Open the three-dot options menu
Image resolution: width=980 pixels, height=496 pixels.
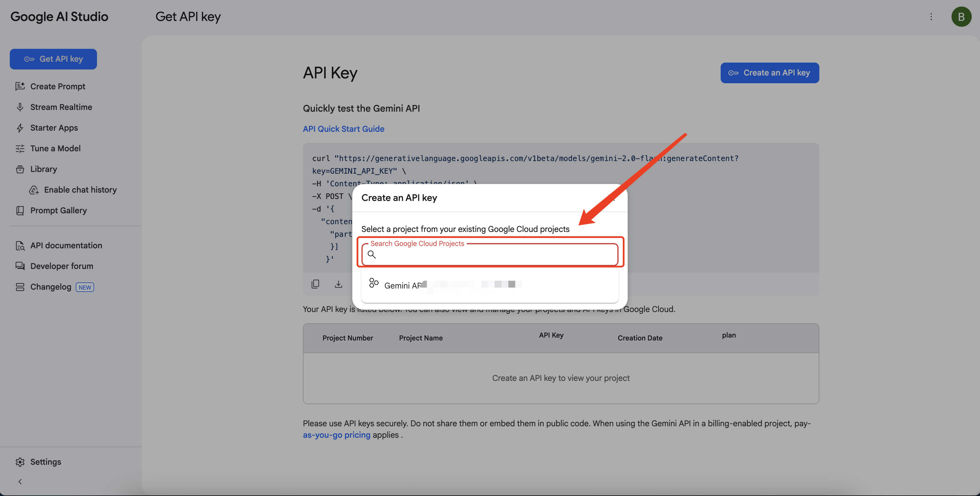[x=931, y=17]
